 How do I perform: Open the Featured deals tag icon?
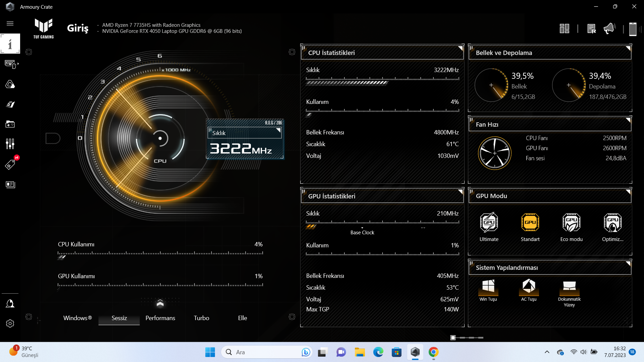tap(10, 165)
